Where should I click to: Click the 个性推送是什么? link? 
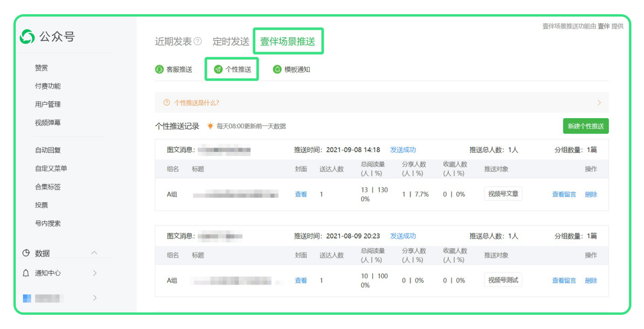coord(197,103)
